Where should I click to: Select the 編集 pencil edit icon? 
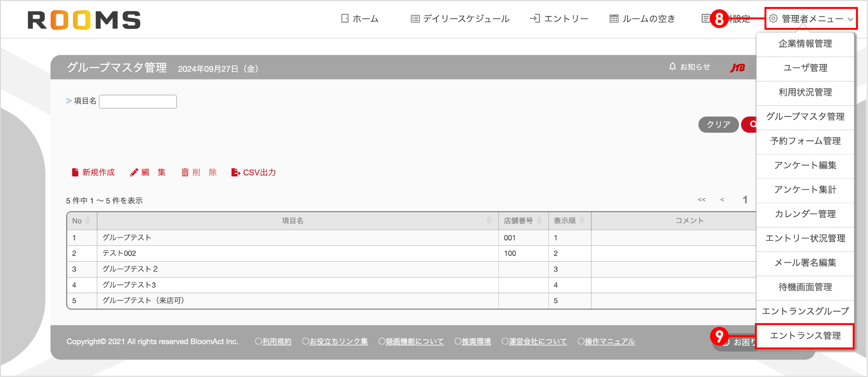pos(134,172)
